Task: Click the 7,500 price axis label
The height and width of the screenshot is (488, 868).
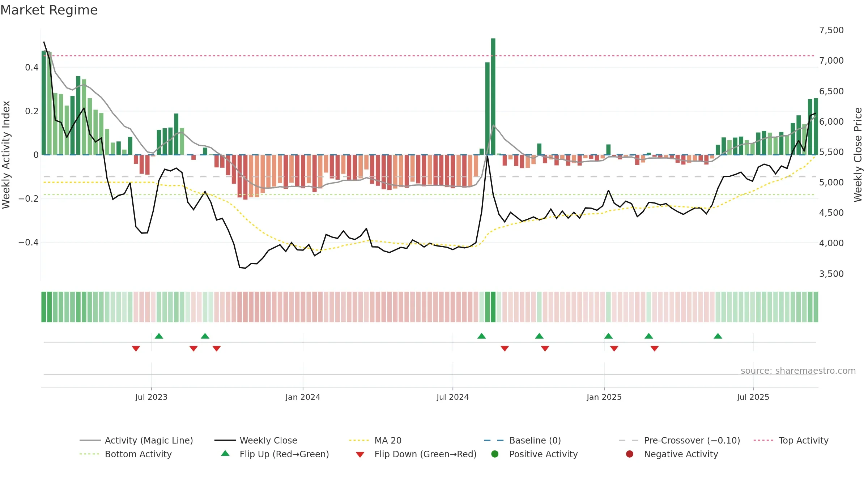Action: click(831, 30)
